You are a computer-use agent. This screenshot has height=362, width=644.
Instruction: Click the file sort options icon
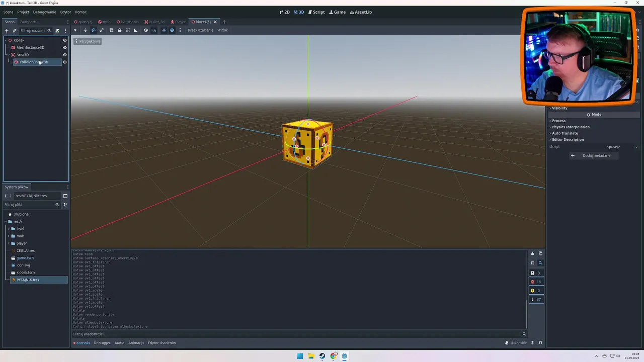[65, 205]
